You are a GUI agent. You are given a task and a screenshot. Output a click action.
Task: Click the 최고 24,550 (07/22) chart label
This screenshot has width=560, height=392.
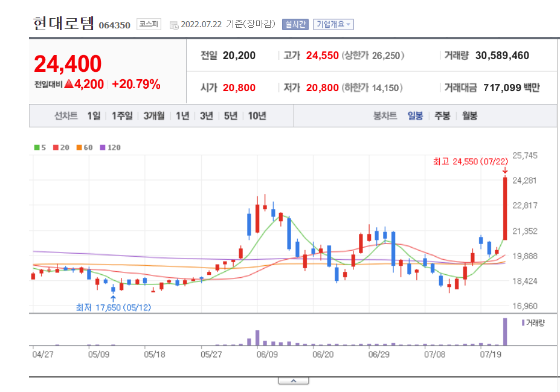point(471,161)
